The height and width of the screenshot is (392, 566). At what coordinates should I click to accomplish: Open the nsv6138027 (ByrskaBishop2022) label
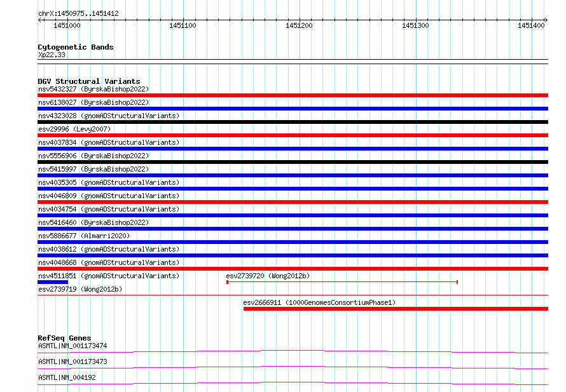tap(93, 102)
